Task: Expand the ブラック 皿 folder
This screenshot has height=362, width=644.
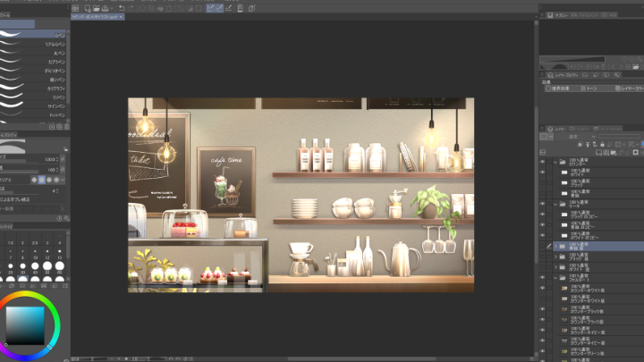Action: coord(555,257)
